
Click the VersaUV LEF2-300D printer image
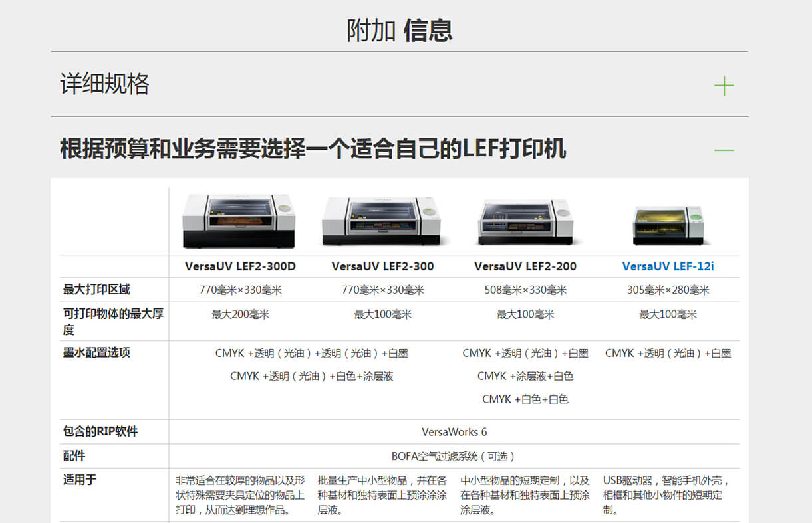coord(239,221)
